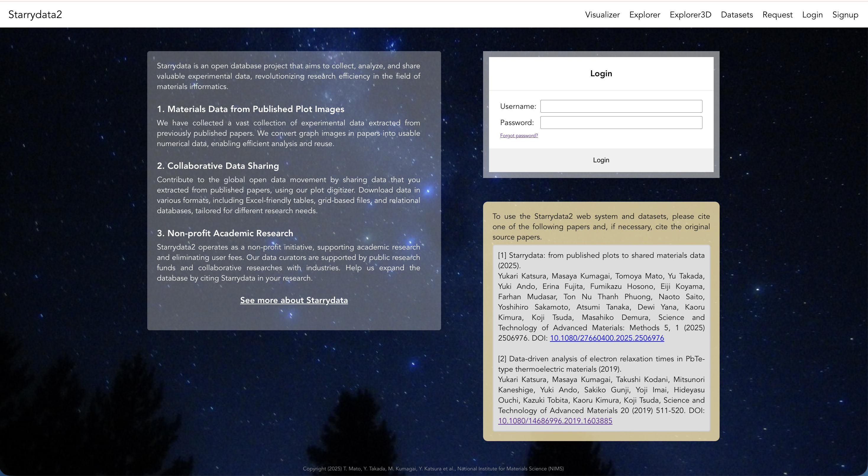
Task: Select Datasets in the top navigation
Action: pyautogui.click(x=736, y=15)
